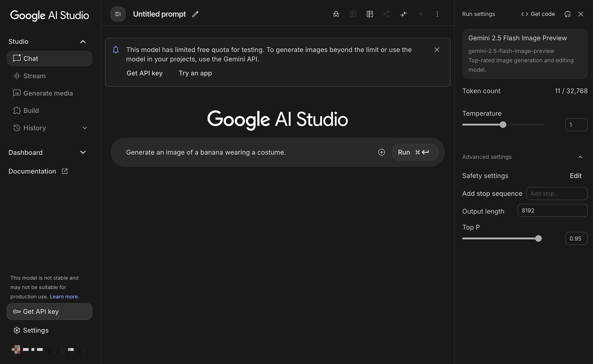Viewport: 593px width, 364px height.
Task: Open Documentation external link
Action: pos(38,171)
